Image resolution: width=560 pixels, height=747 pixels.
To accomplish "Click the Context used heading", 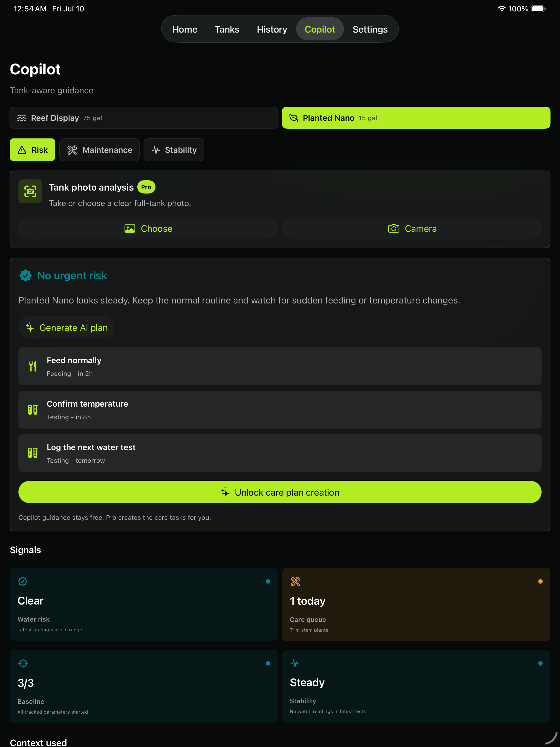I will (39, 742).
